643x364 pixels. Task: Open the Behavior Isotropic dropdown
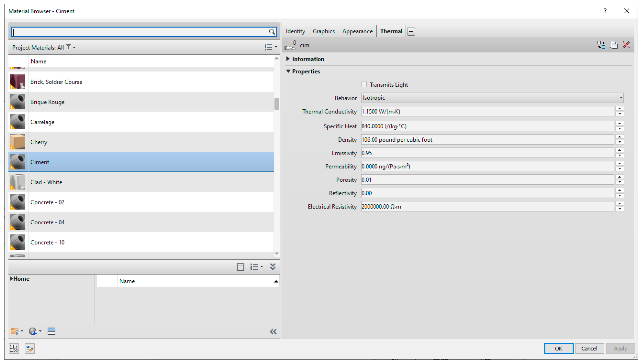(492, 98)
